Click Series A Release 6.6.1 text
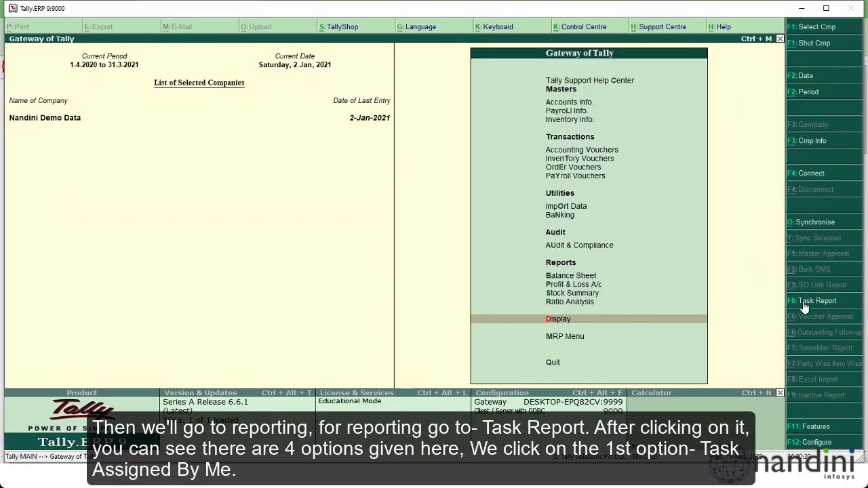 [x=205, y=402]
